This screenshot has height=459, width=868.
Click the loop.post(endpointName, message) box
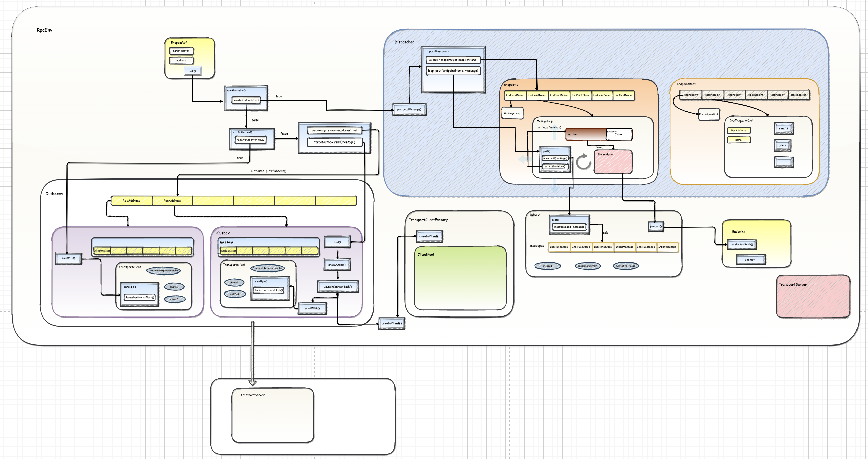tap(453, 71)
